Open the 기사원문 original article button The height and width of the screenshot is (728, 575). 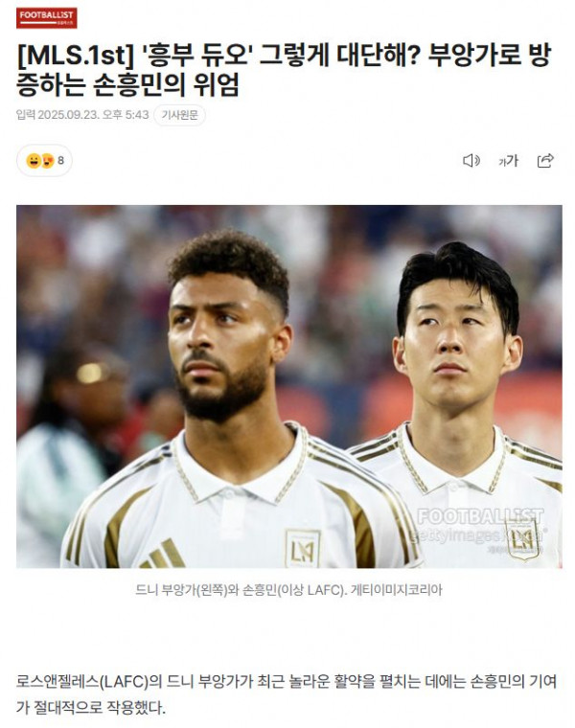[179, 115]
